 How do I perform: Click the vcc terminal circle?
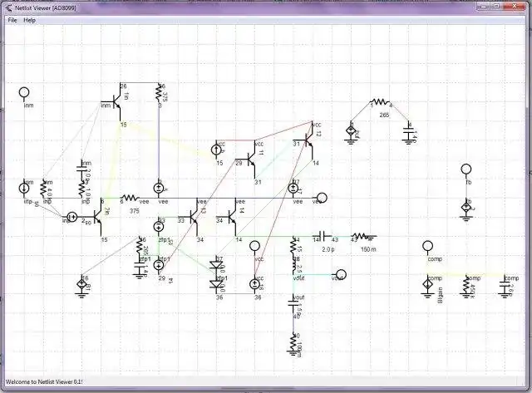pos(254,245)
